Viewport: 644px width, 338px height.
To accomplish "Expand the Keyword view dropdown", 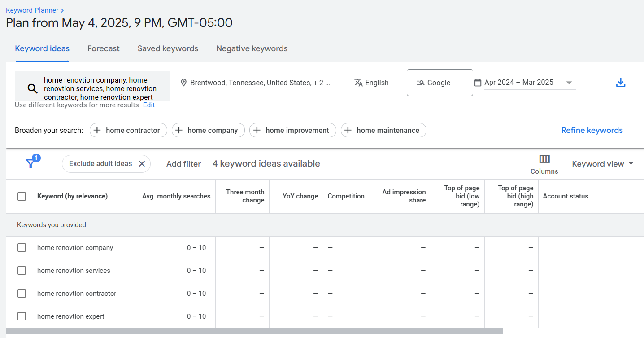I will pyautogui.click(x=603, y=164).
